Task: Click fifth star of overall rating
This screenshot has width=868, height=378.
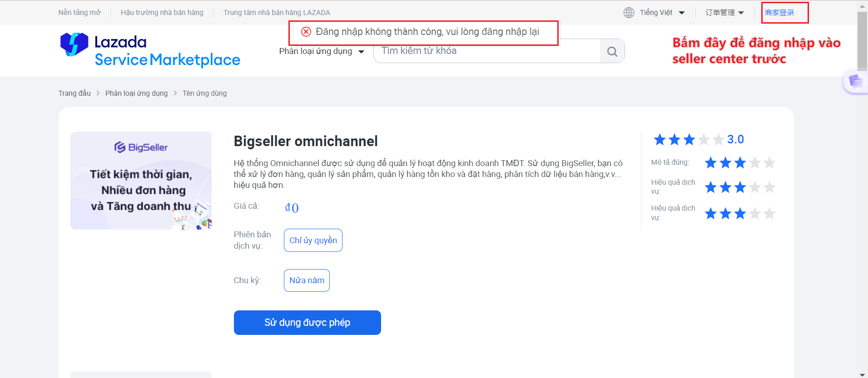Action: click(718, 140)
